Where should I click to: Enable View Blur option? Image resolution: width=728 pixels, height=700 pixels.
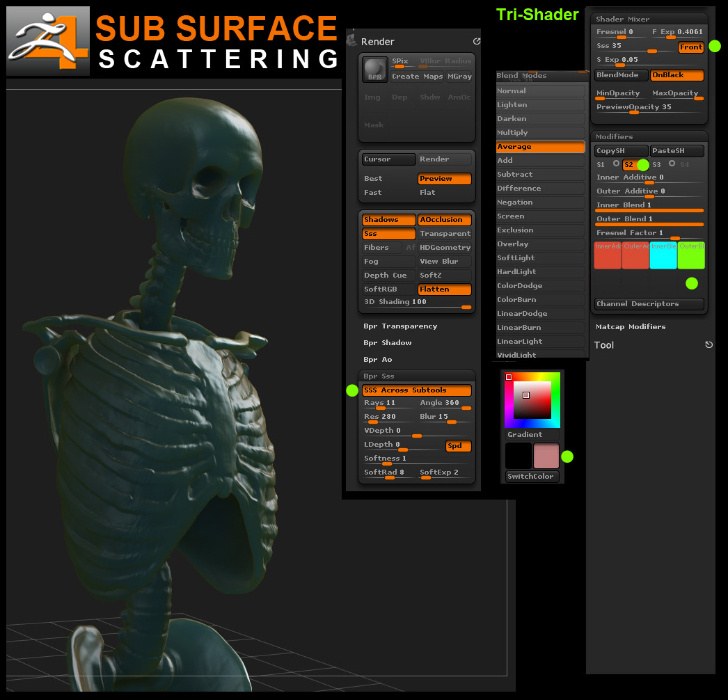[x=444, y=262]
